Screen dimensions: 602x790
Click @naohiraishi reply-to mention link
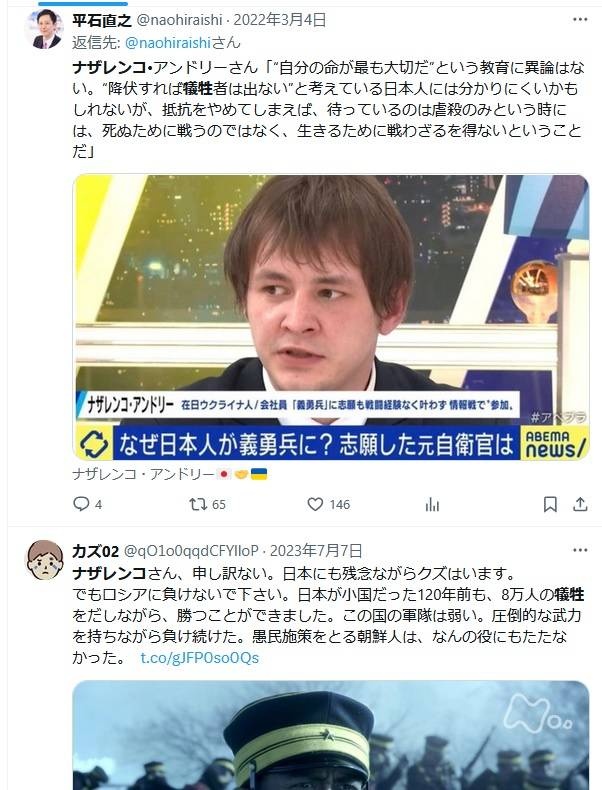[x=167, y=42]
